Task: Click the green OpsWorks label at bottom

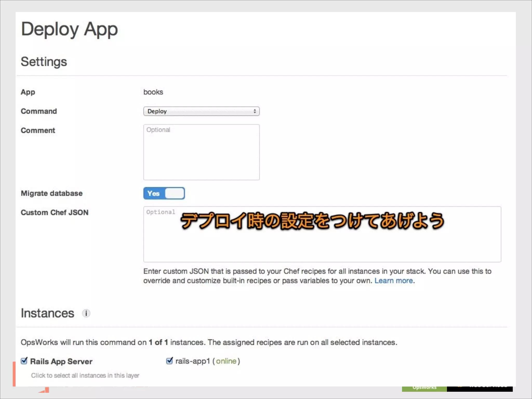Action: (424, 388)
